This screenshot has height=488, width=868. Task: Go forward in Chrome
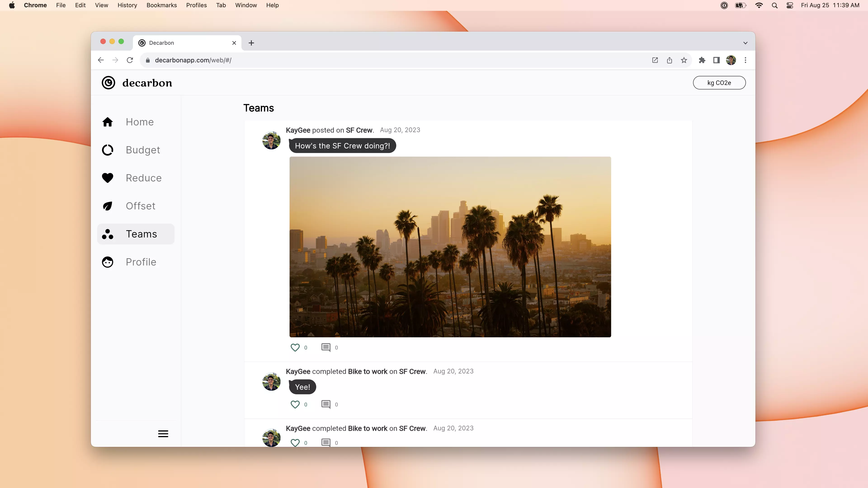115,60
